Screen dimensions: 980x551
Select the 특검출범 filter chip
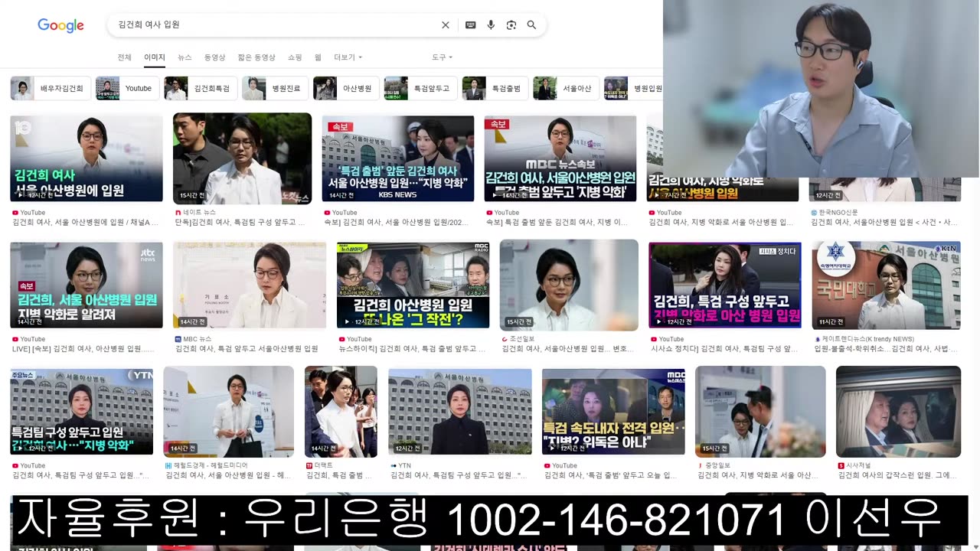click(x=495, y=89)
